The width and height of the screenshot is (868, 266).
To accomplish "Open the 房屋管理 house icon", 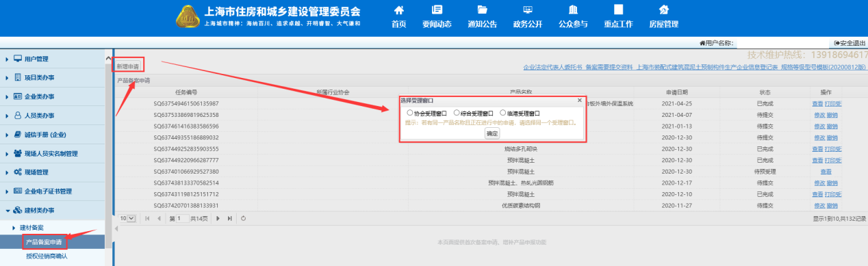I will (663, 10).
